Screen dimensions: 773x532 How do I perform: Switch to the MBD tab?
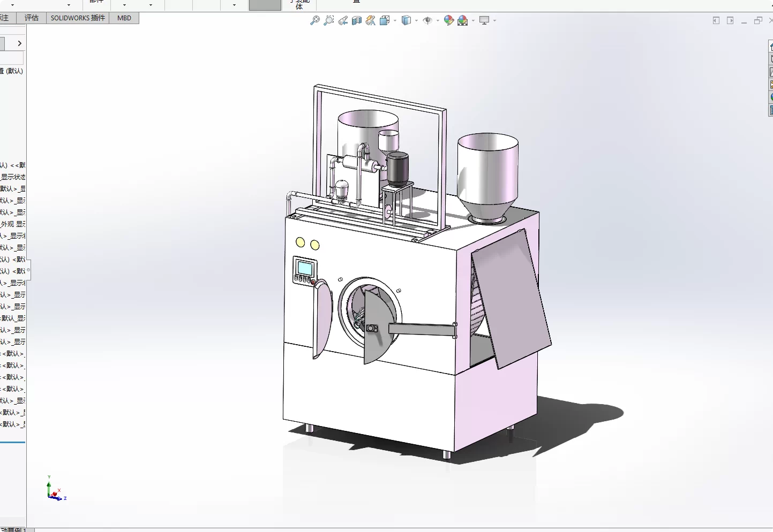[124, 18]
